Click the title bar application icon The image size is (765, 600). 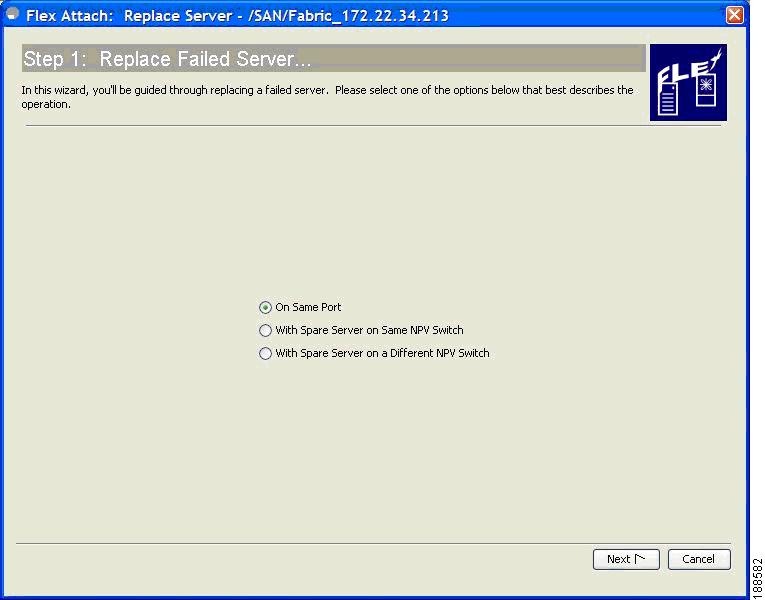click(x=13, y=14)
